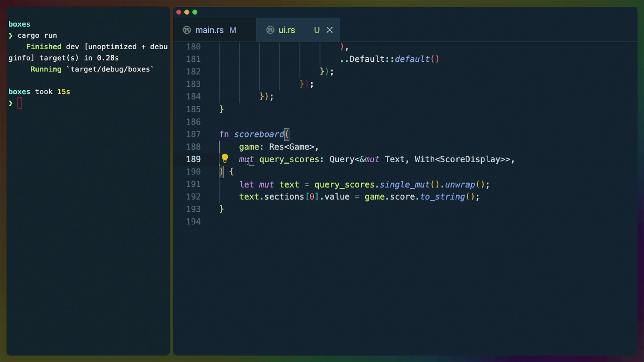Click the Rust file icon on main.rs tab
The width and height of the screenshot is (644, 362).
click(x=187, y=30)
